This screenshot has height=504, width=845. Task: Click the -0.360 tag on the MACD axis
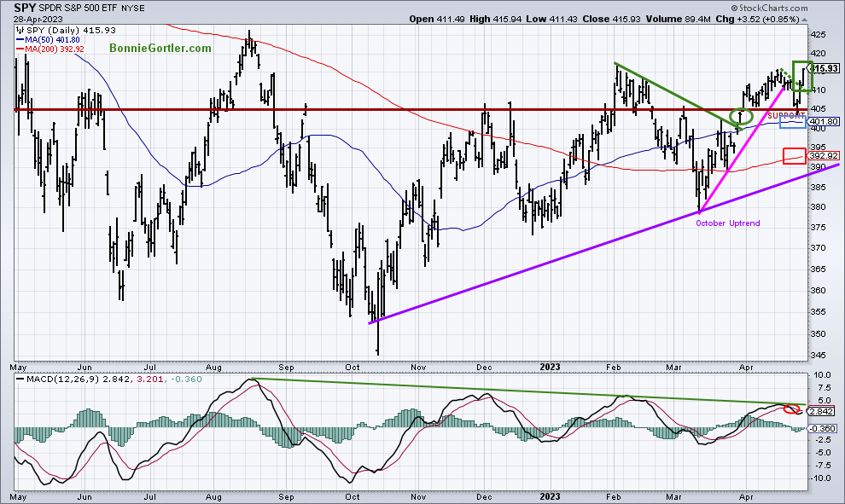point(822,429)
